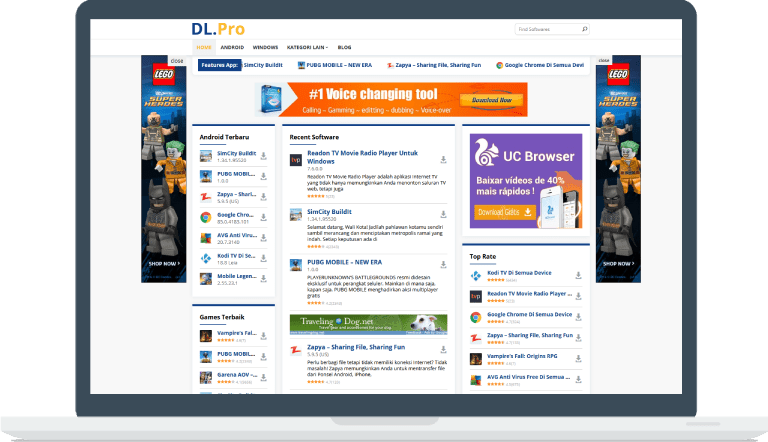Download Readon TV in Recent Software
Screen dimensions: 768x442
click(x=442, y=159)
